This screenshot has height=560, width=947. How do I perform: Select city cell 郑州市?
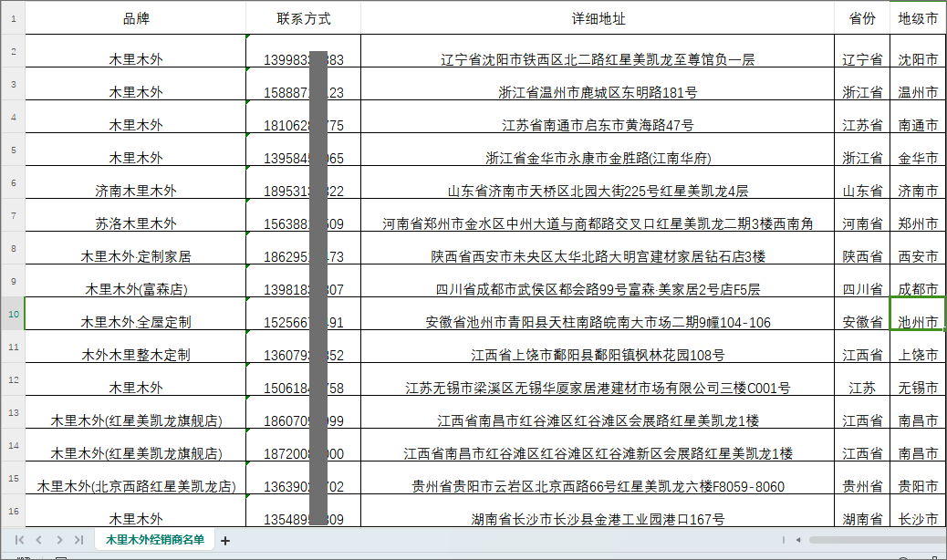point(918,215)
